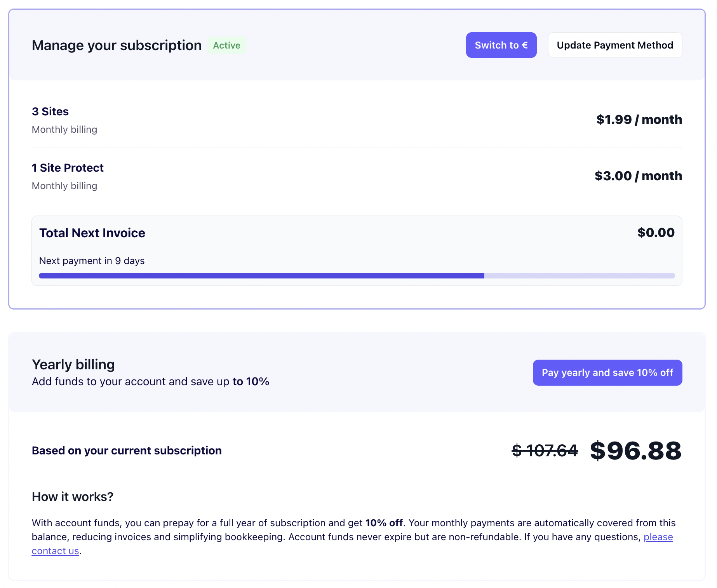Click the $1.99 / month price
The image size is (717, 588).
tap(639, 120)
